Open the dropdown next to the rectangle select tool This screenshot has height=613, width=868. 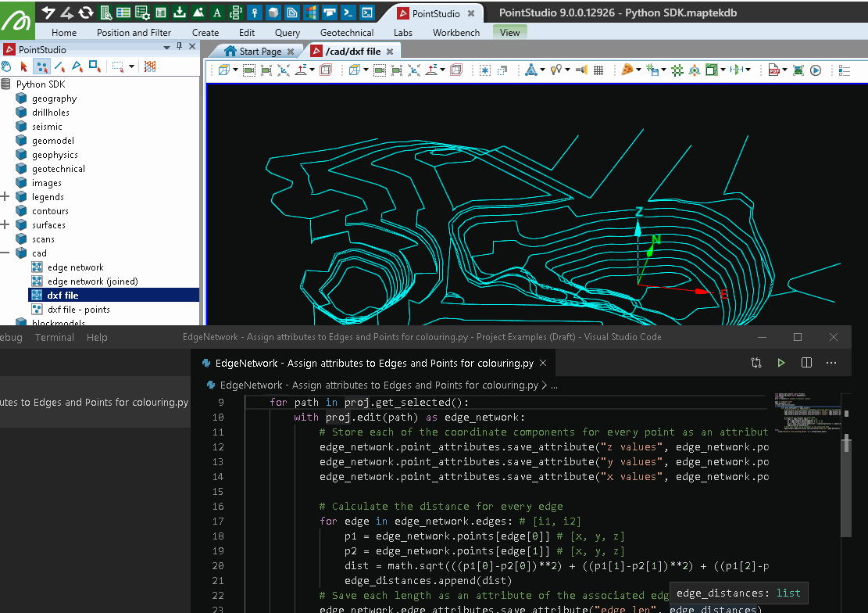click(131, 67)
